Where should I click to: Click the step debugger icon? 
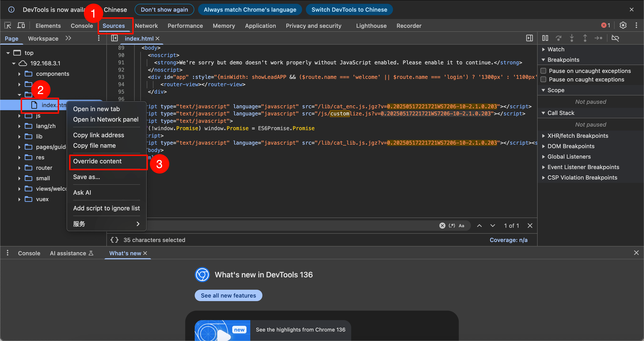click(x=598, y=38)
